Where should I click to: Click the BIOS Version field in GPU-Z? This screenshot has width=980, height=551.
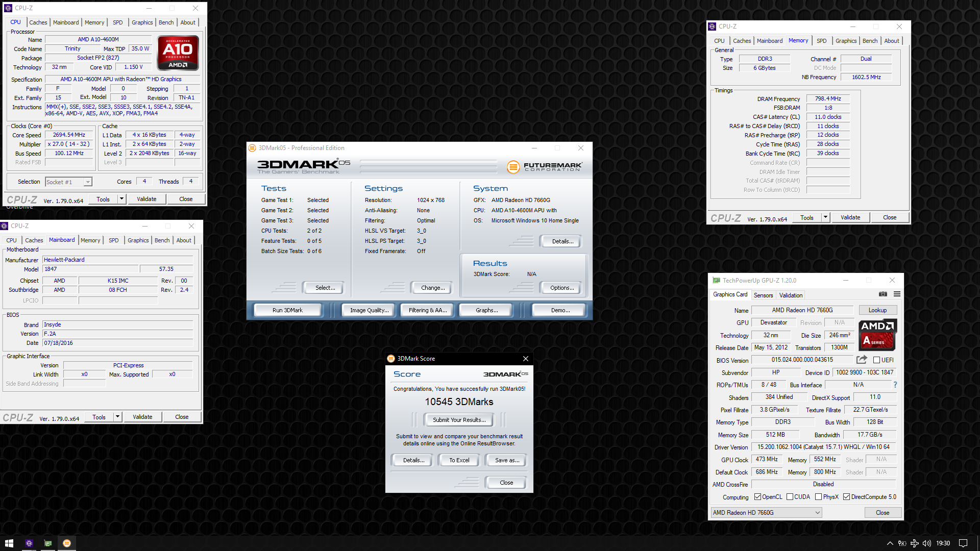802,360
